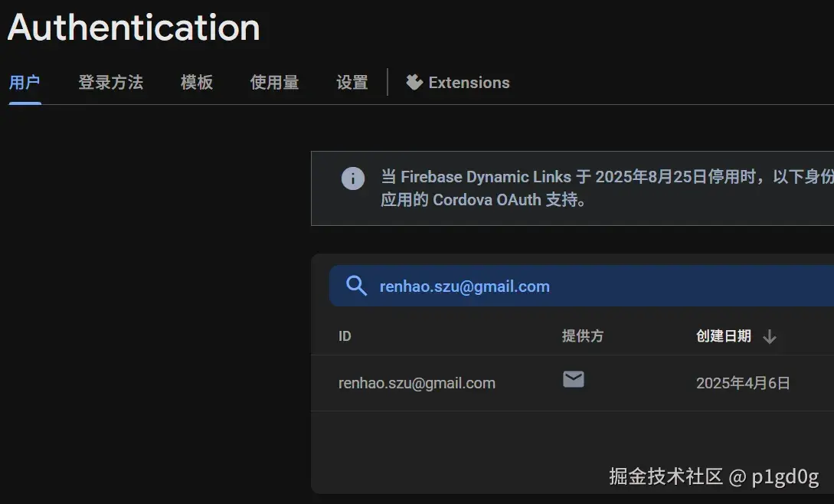Viewport: 834px width, 504px height.
Task: Toggle the 创建日期 sort arrow
Action: coord(769,336)
